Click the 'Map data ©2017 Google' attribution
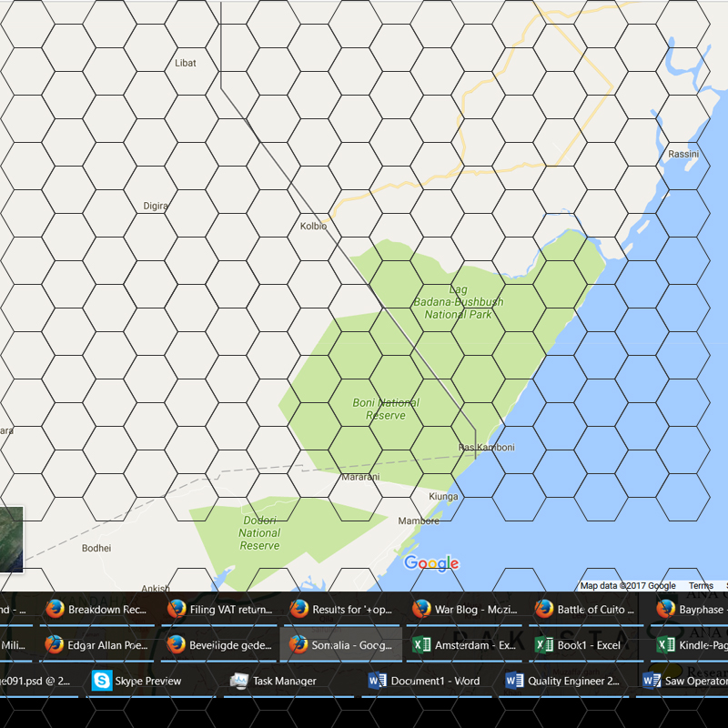728x728 pixels. tap(628, 585)
